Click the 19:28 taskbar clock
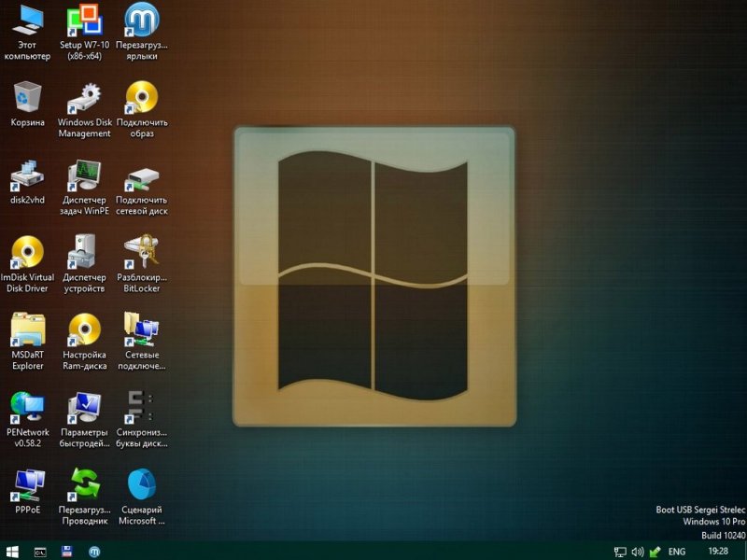 pos(718,552)
